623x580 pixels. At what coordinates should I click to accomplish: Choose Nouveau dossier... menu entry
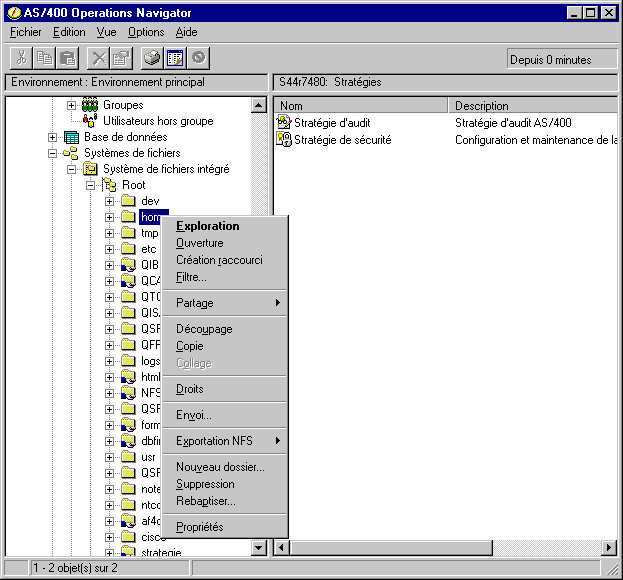point(224,467)
